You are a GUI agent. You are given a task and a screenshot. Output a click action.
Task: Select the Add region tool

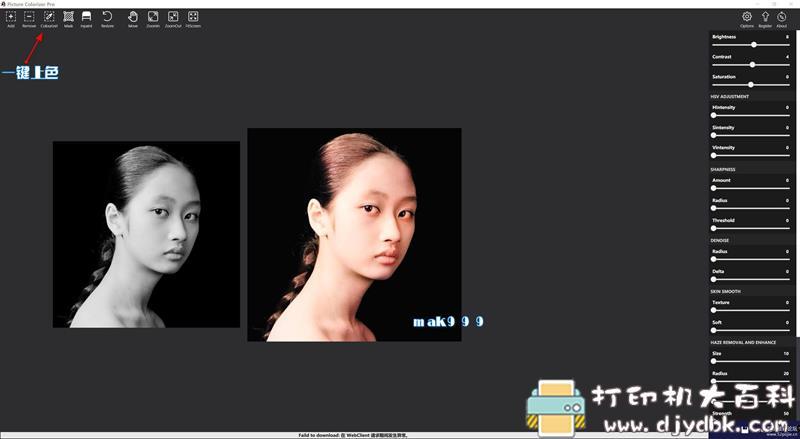tap(11, 19)
